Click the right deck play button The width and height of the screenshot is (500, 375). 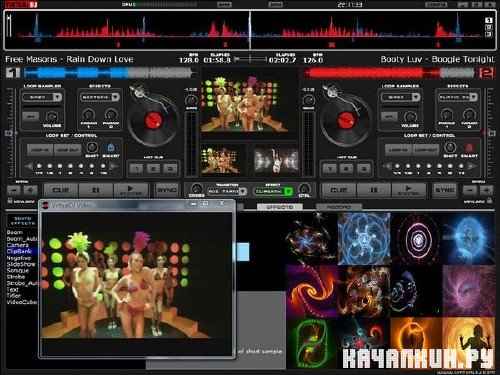409,190
